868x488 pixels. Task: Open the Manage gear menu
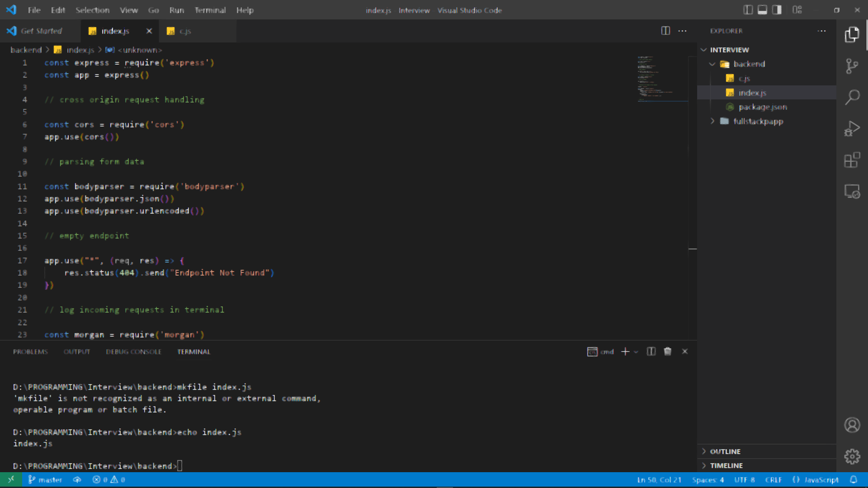click(x=852, y=456)
